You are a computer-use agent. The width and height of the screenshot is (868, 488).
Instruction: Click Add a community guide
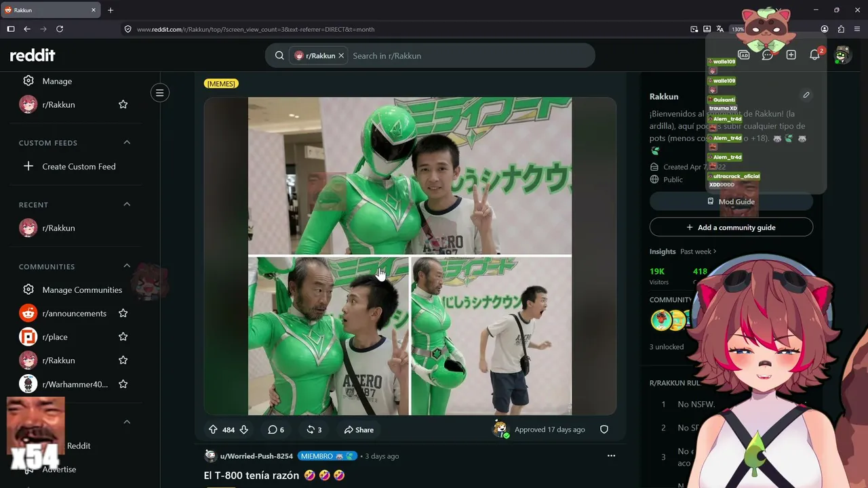click(x=731, y=227)
